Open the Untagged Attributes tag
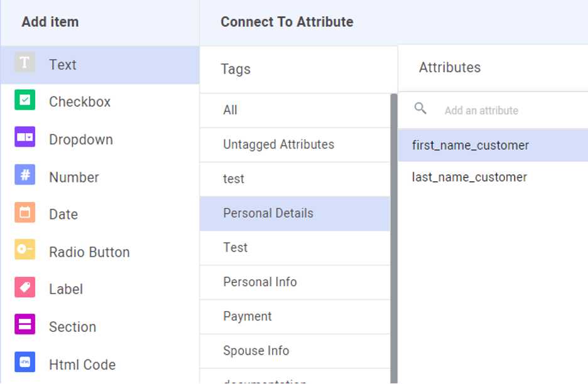 (278, 144)
